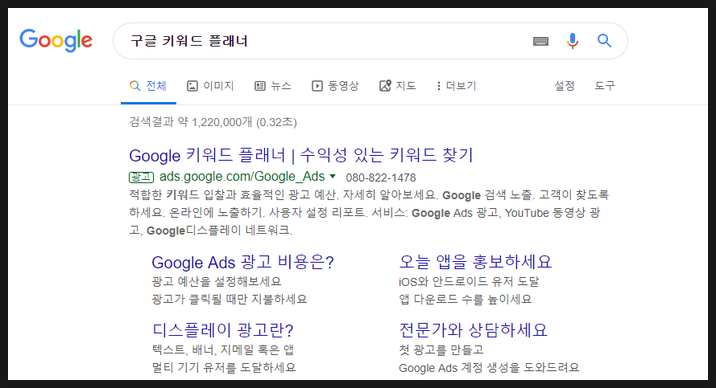The height and width of the screenshot is (388, 716).
Task: Open Google Ads 광고 비용은? link
Action: click(243, 262)
